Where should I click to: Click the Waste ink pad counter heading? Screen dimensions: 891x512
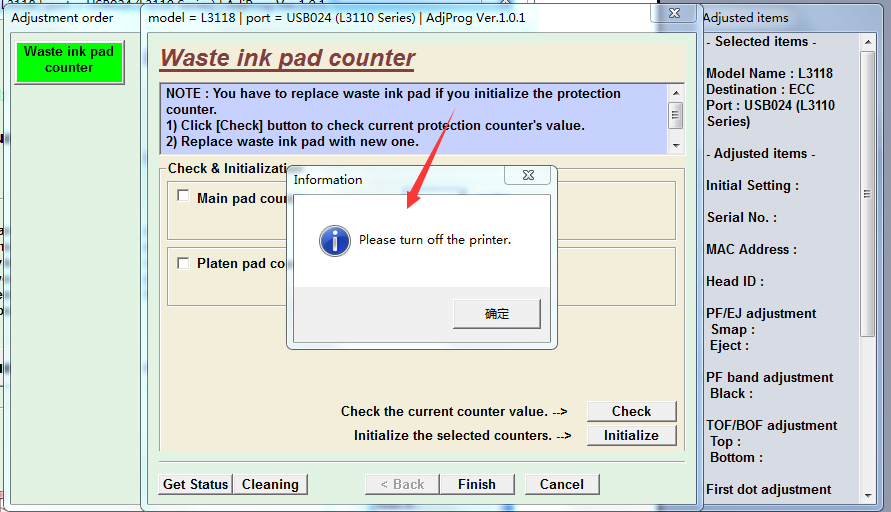(x=287, y=58)
